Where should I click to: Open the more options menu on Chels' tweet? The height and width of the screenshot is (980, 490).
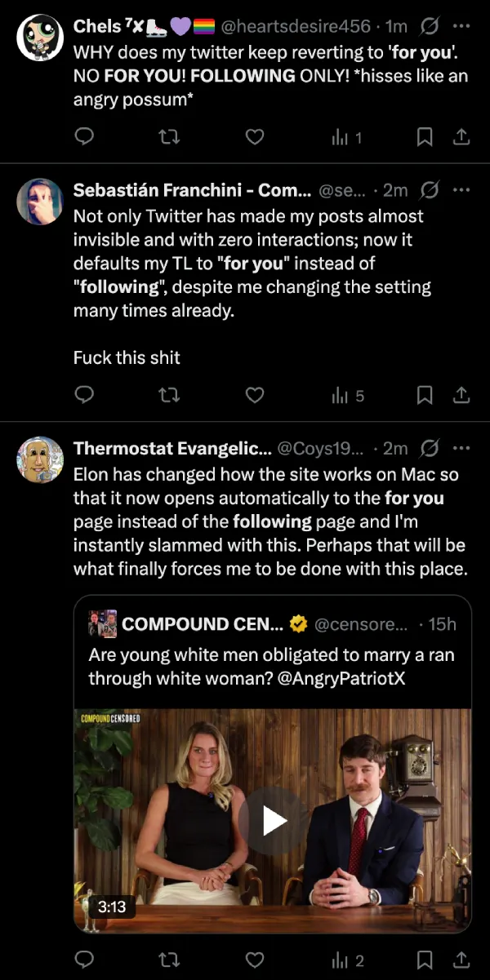click(x=461, y=25)
